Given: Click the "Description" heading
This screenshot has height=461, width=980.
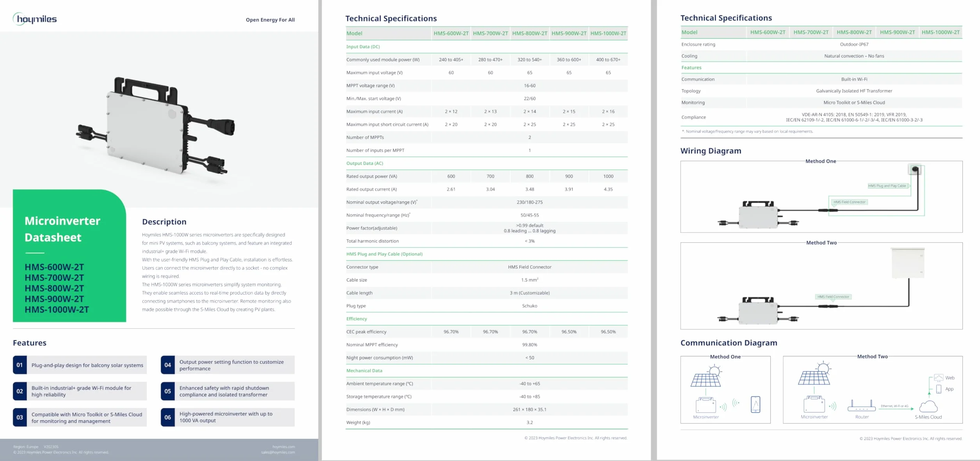Looking at the screenshot, I should 164,222.
